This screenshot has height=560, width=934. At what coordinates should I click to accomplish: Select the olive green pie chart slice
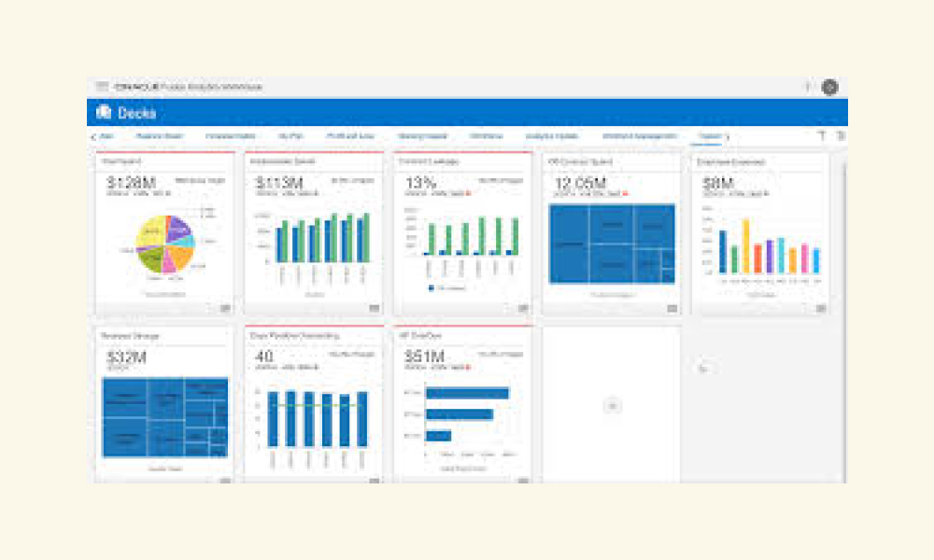[151, 259]
